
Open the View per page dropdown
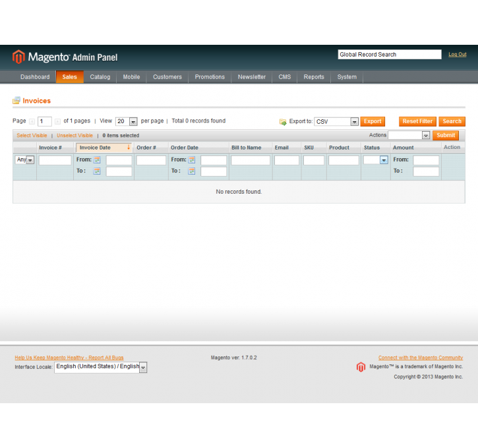click(126, 121)
